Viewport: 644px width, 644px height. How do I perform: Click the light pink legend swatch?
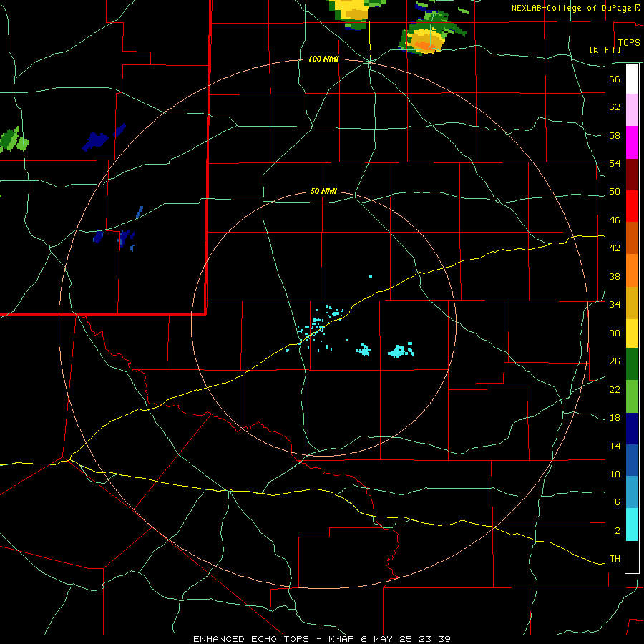(632, 109)
